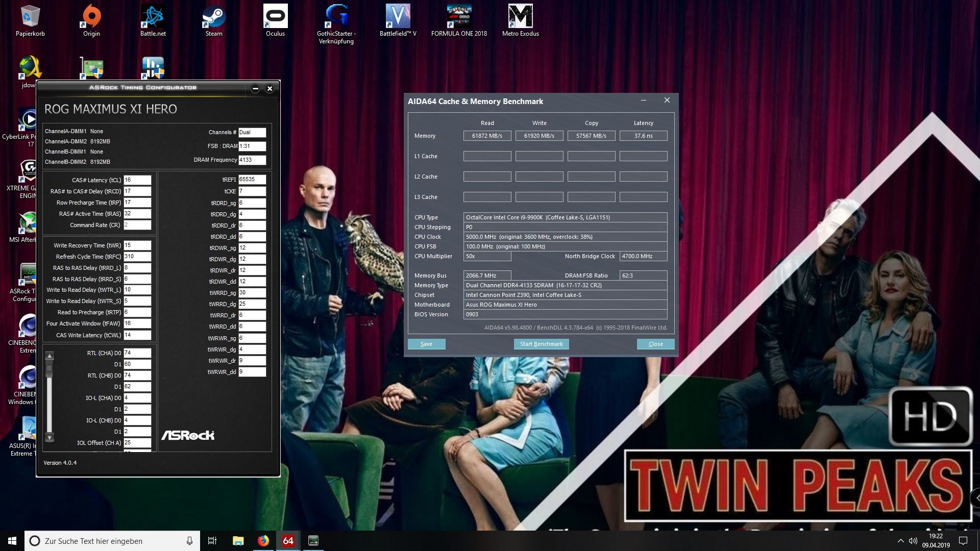Image resolution: width=980 pixels, height=551 pixels.
Task: Open File Explorer from the taskbar
Action: [238, 541]
